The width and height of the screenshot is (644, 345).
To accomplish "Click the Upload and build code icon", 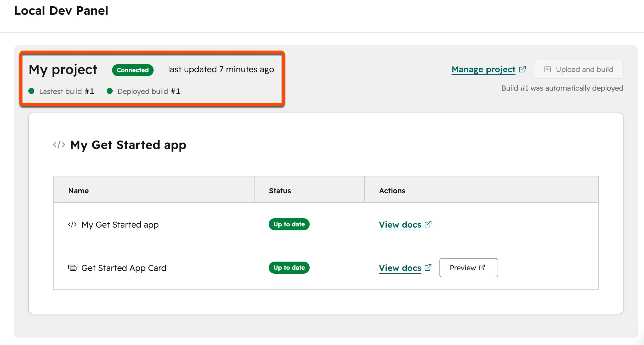I will 547,69.
